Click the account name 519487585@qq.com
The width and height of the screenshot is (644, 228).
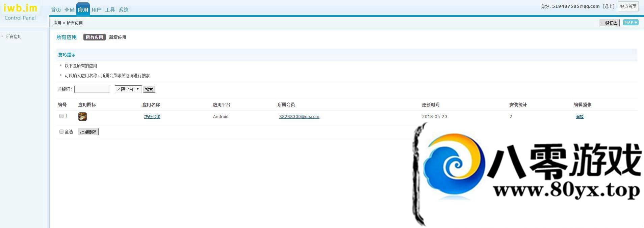(576, 6)
